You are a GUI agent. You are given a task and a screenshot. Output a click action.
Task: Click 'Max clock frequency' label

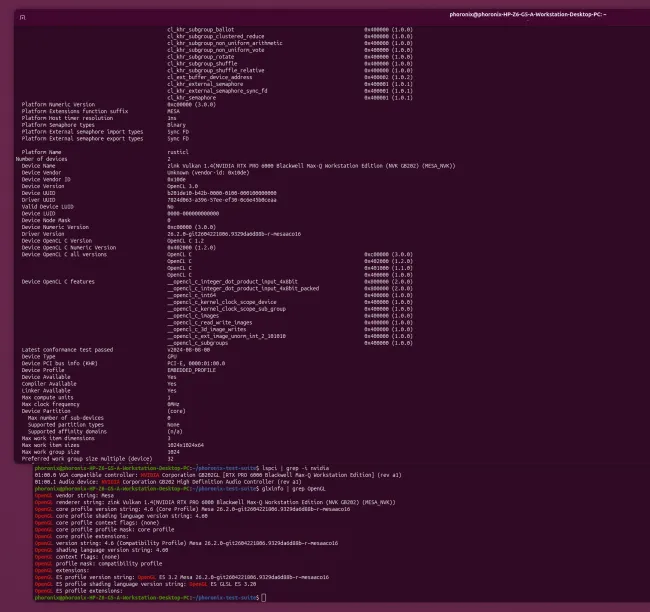51,404
